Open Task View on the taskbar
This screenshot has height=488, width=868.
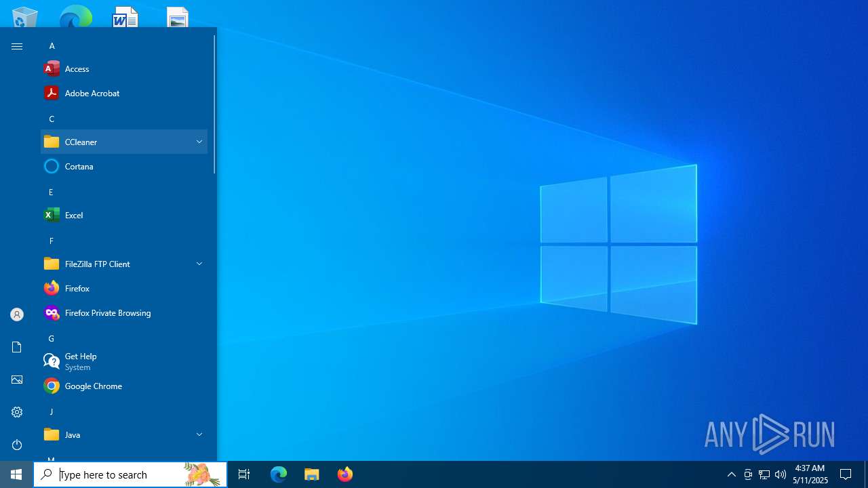pos(244,474)
